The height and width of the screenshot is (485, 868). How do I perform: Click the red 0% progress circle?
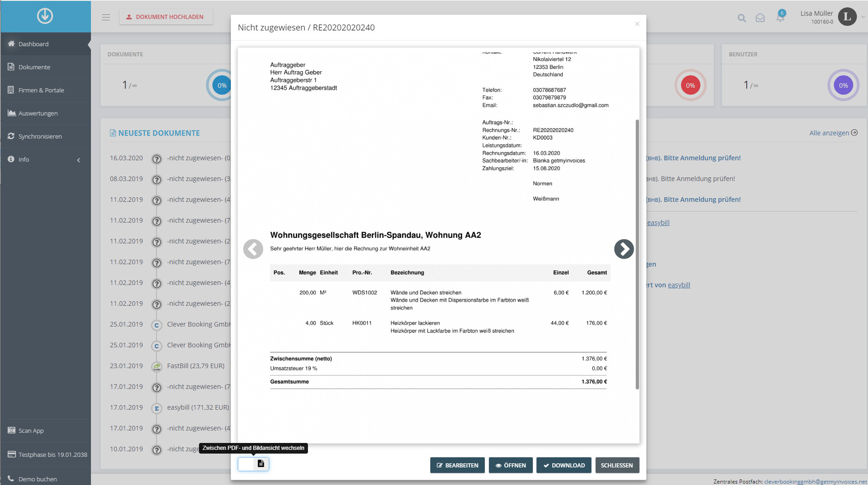[690, 85]
